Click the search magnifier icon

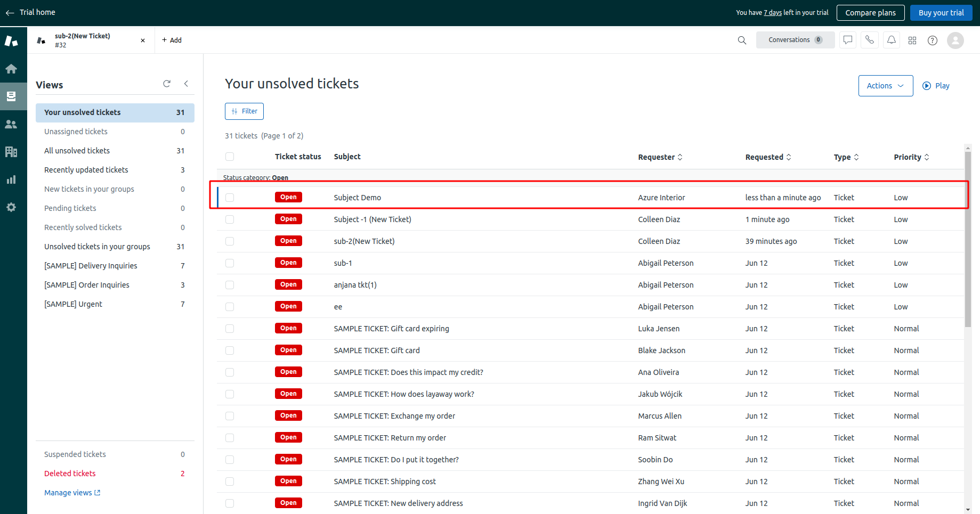click(742, 40)
